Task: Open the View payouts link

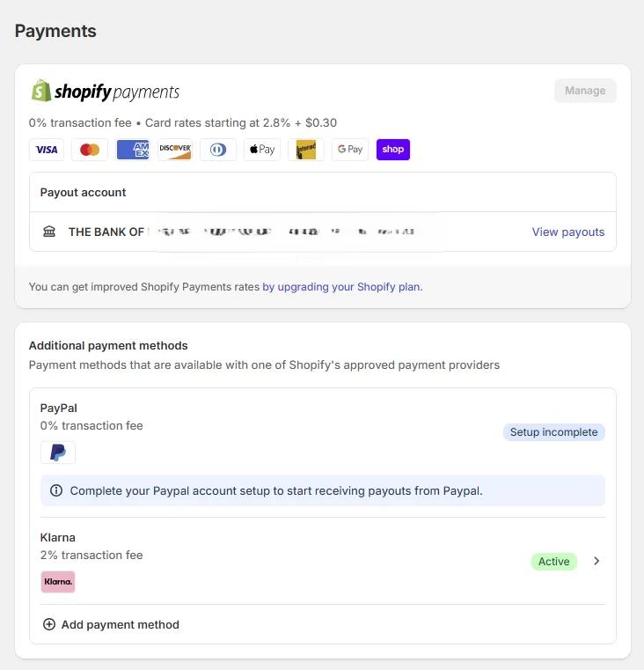Action: tap(567, 232)
